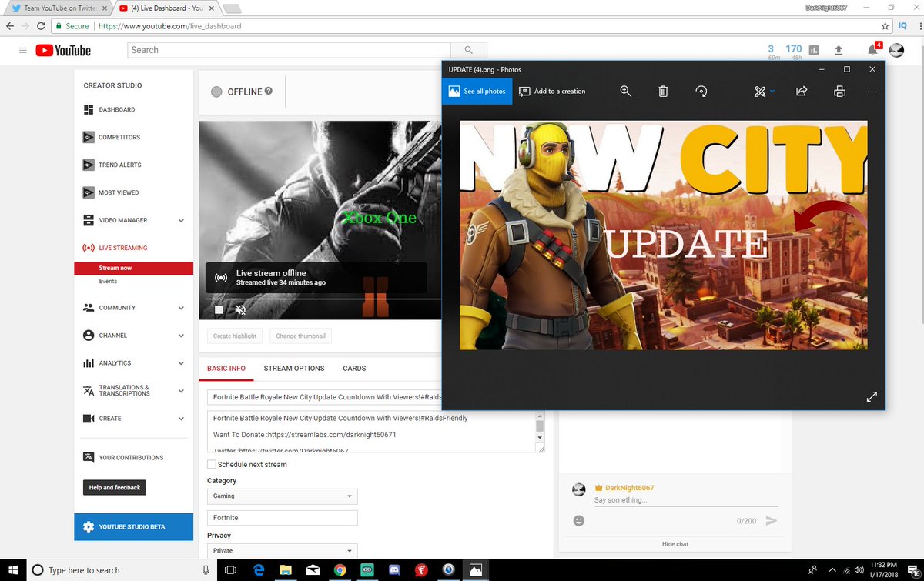Viewport: 924px width, 581px height.
Task: Print the photo from Photos toolbar
Action: click(839, 91)
